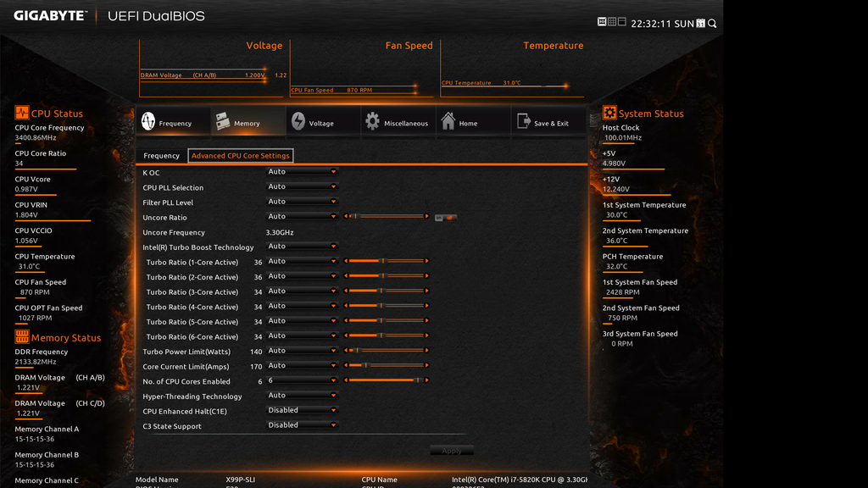Open Intel Turbo Boost Technology dropdown
The height and width of the screenshot is (488, 868).
(x=302, y=247)
